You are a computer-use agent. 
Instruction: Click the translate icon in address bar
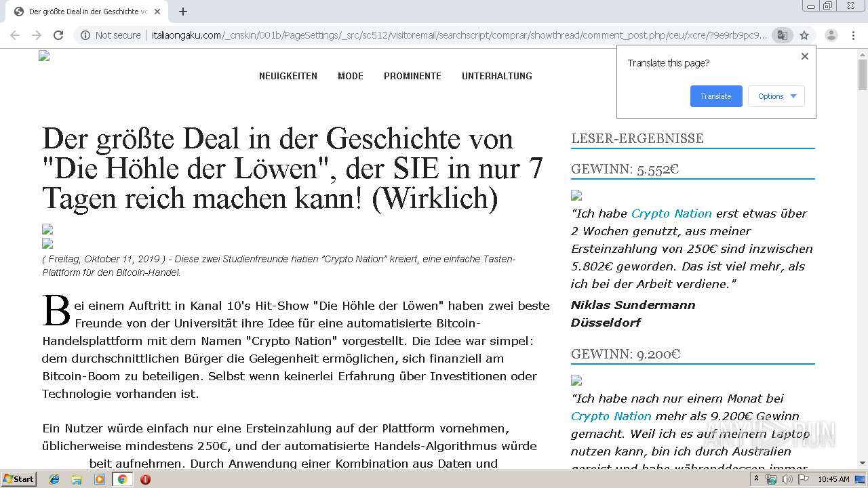782,35
